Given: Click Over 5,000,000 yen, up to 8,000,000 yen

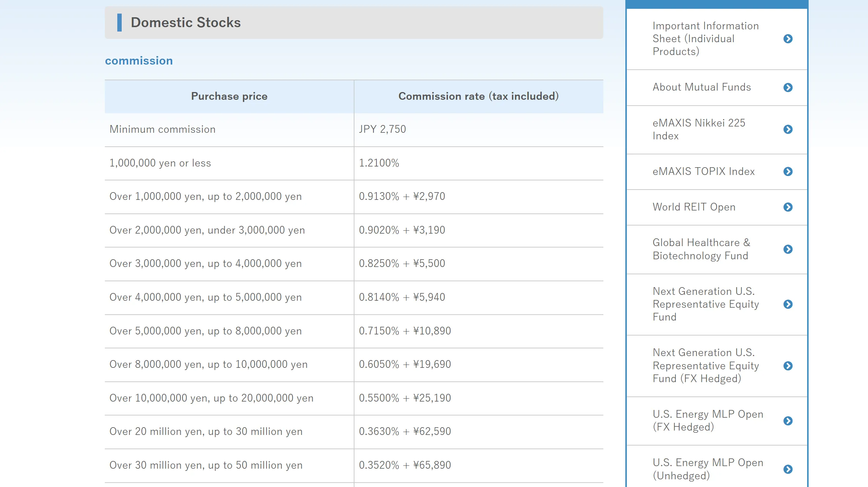Looking at the screenshot, I should pos(206,331).
